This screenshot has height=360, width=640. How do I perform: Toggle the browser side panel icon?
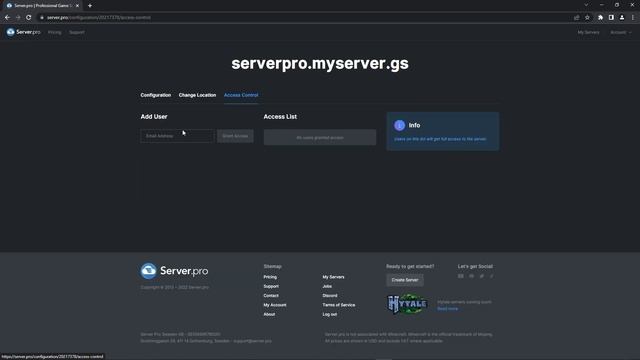(x=611, y=18)
